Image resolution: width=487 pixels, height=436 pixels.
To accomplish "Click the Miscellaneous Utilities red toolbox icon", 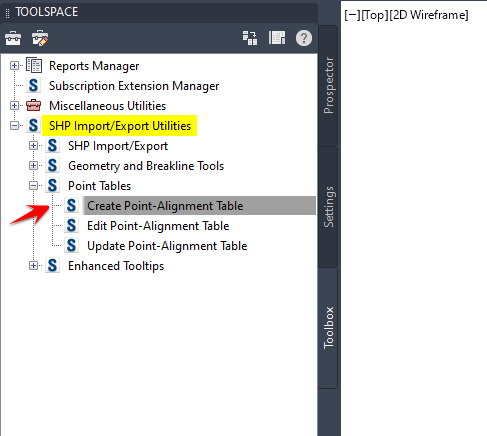I will (33, 105).
